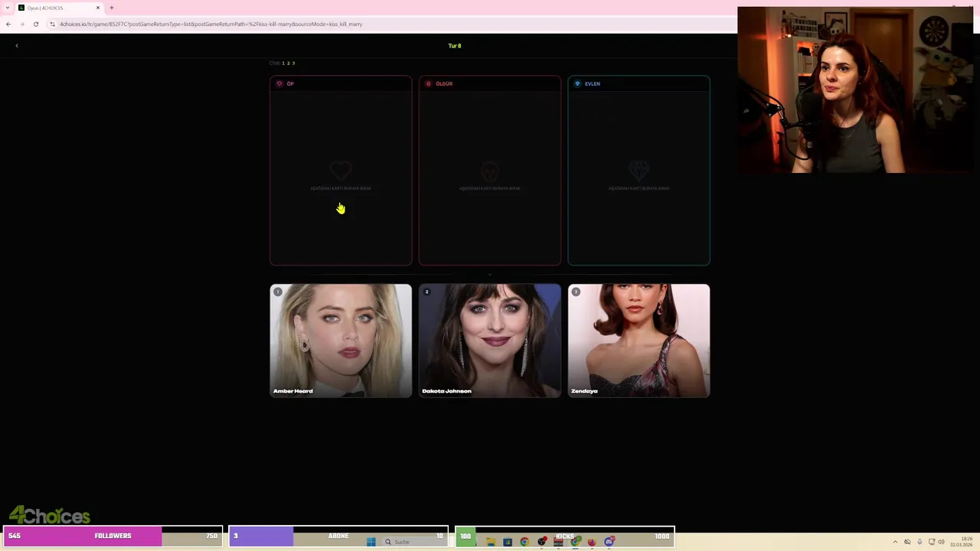
Task: Open the volume control in the system tray
Action: point(941,542)
